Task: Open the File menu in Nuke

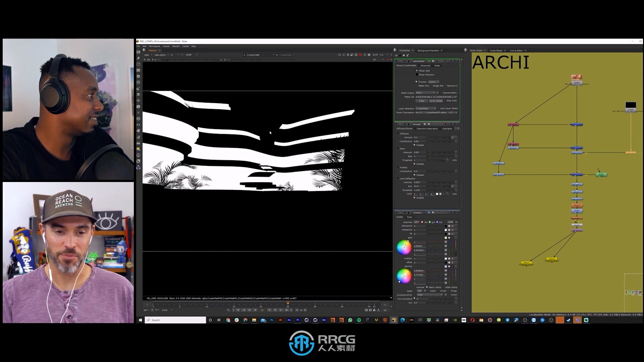Action: [138, 46]
